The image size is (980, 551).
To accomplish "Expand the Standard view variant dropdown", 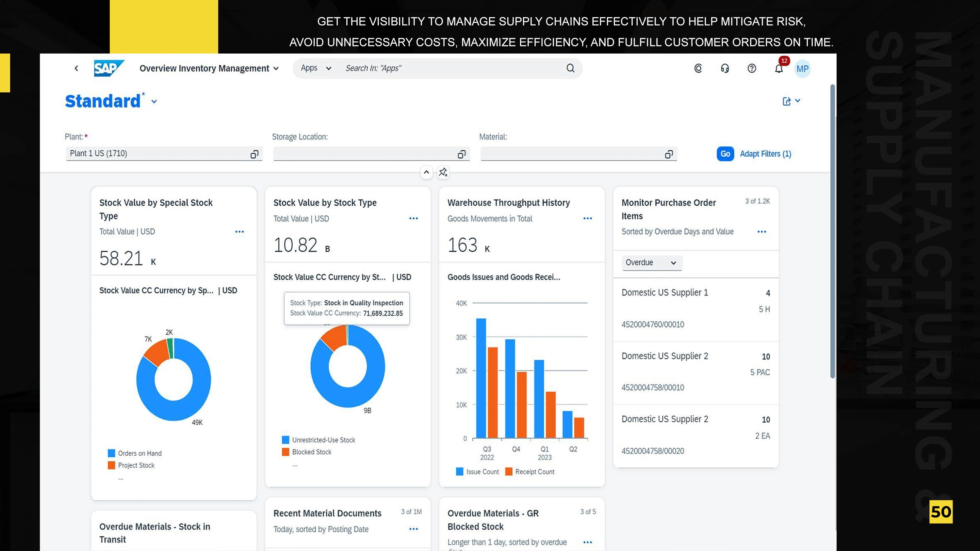I will tap(154, 102).
